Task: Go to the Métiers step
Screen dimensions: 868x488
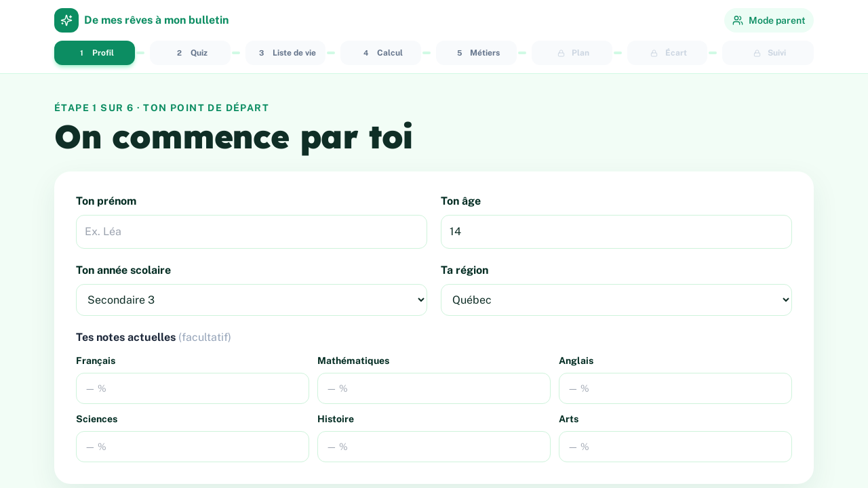Action: [476, 53]
